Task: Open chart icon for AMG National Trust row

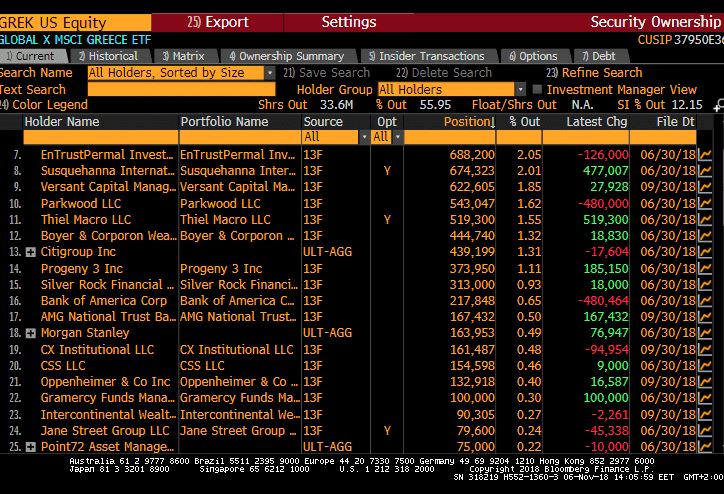Action: pyautogui.click(x=705, y=317)
